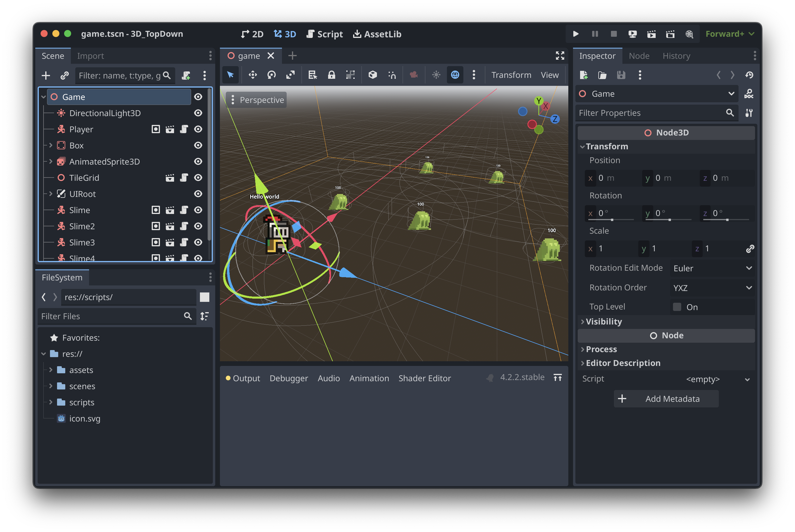Open the AssetLib workspace
795x532 pixels.
pyautogui.click(x=377, y=34)
